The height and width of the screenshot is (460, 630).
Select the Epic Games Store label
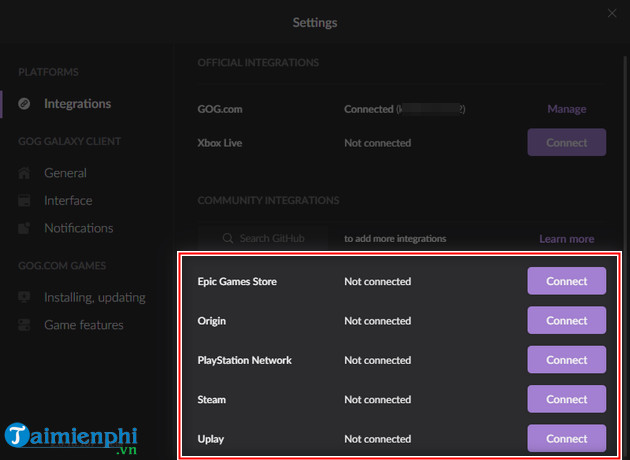pyautogui.click(x=237, y=281)
